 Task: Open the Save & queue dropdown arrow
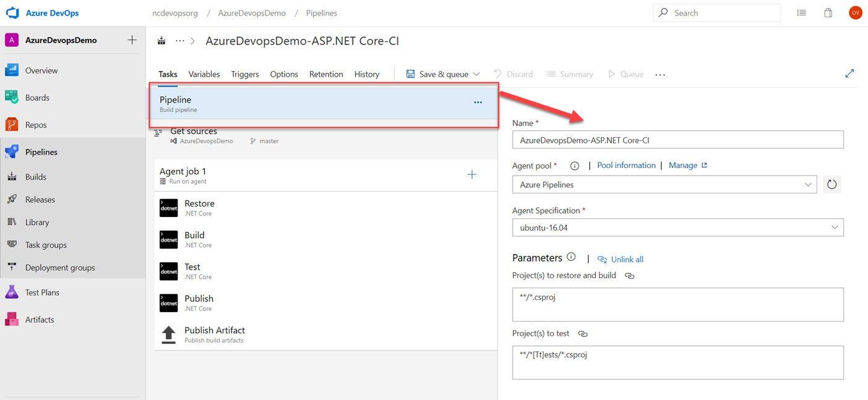click(476, 74)
